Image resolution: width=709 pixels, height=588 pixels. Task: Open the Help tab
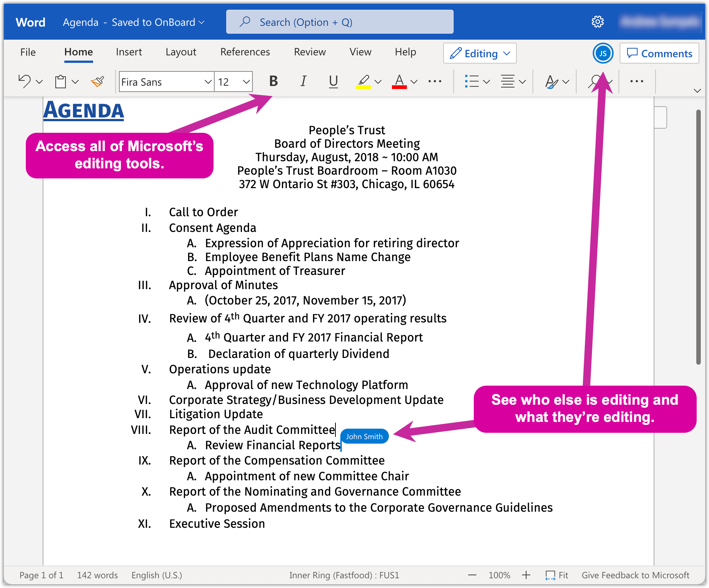tap(406, 52)
